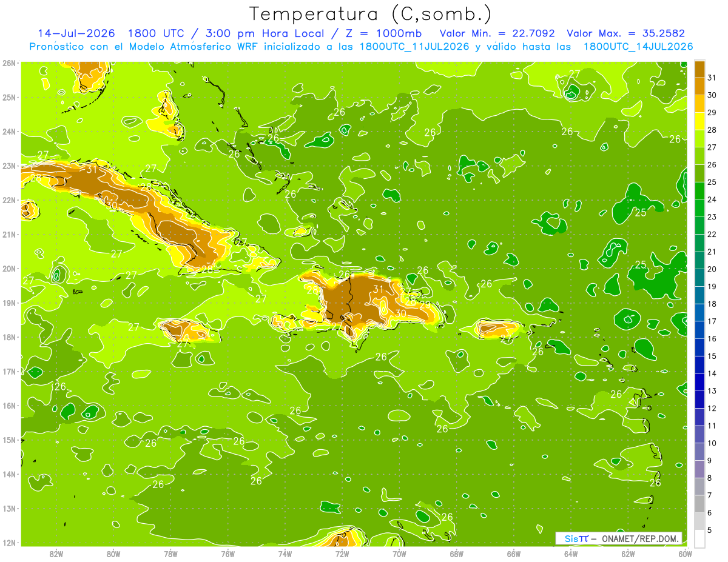The image size is (728, 562).
Task: Pick legend swatch between 26 and 27
Action: coord(699,156)
